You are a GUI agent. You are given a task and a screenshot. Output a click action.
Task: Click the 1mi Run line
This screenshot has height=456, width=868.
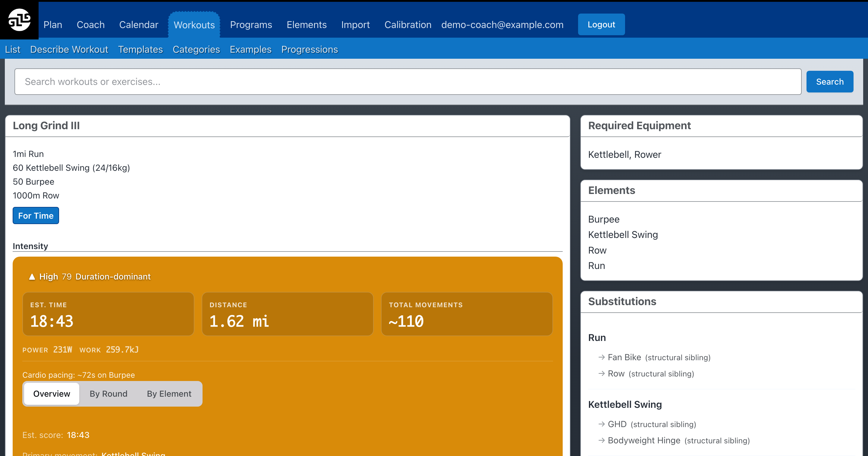28,154
